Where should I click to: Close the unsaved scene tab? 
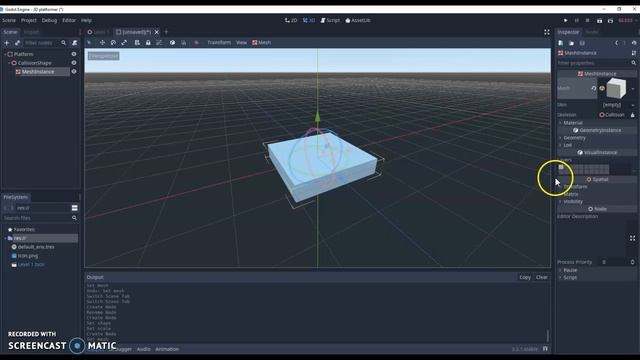tap(157, 32)
